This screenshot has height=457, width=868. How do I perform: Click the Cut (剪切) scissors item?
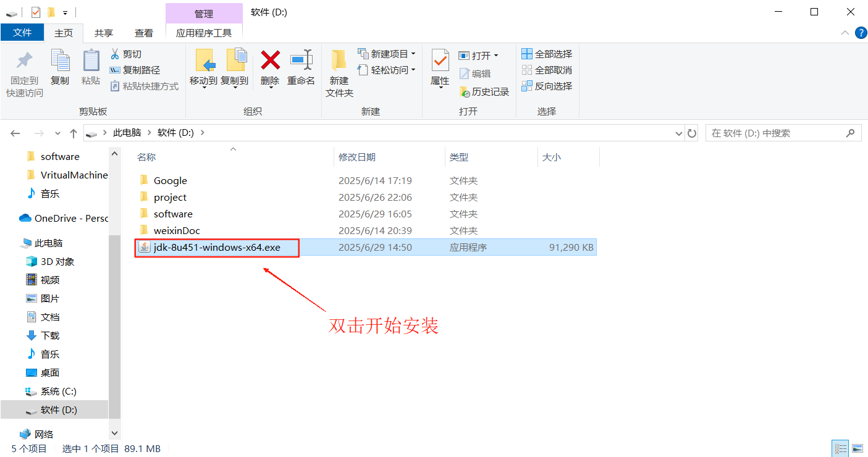125,54
